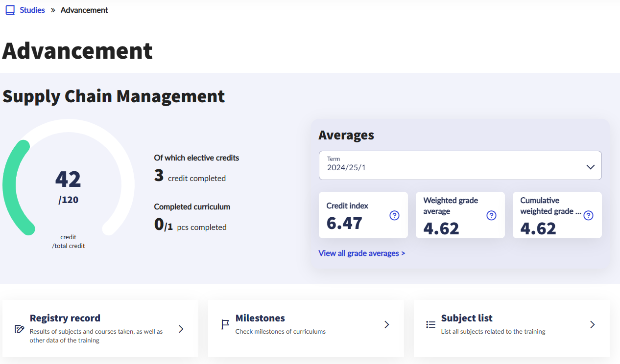
Task: Go to Studies breadcrumb link
Action: (x=32, y=10)
